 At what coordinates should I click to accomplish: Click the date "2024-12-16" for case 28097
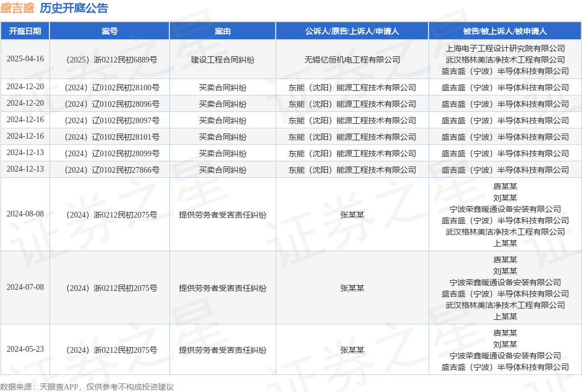click(x=25, y=120)
